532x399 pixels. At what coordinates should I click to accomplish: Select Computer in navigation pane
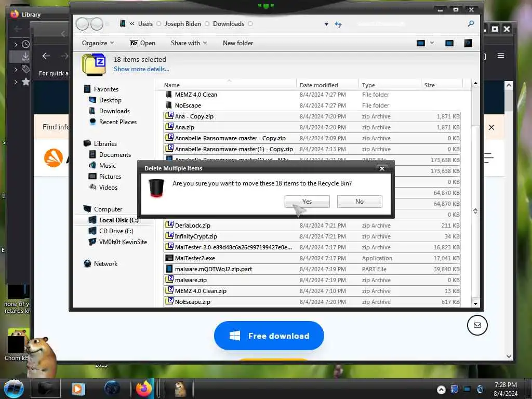coord(108,209)
